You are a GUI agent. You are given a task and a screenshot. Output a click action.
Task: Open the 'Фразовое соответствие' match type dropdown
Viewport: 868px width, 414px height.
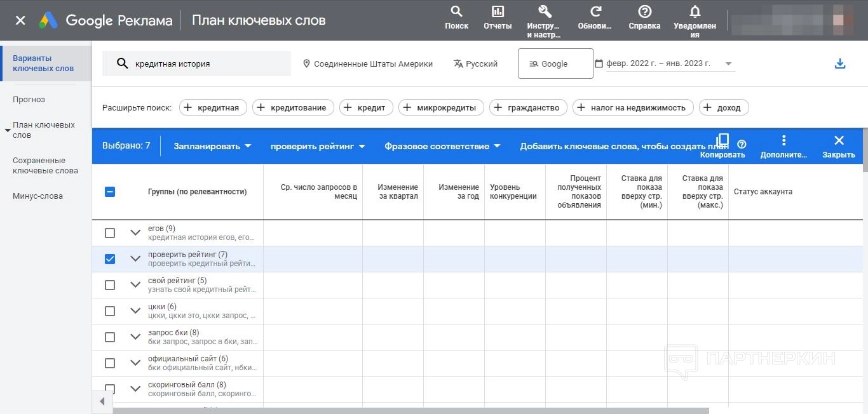click(x=442, y=146)
